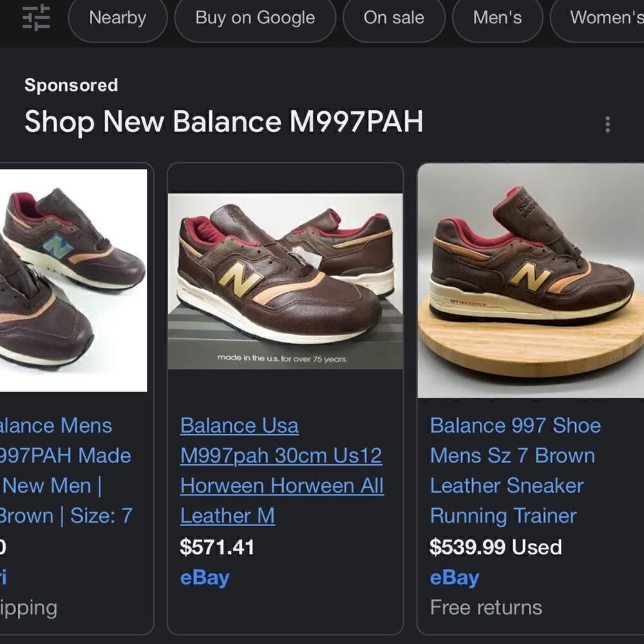Open the filter sliders icon

tap(36, 18)
